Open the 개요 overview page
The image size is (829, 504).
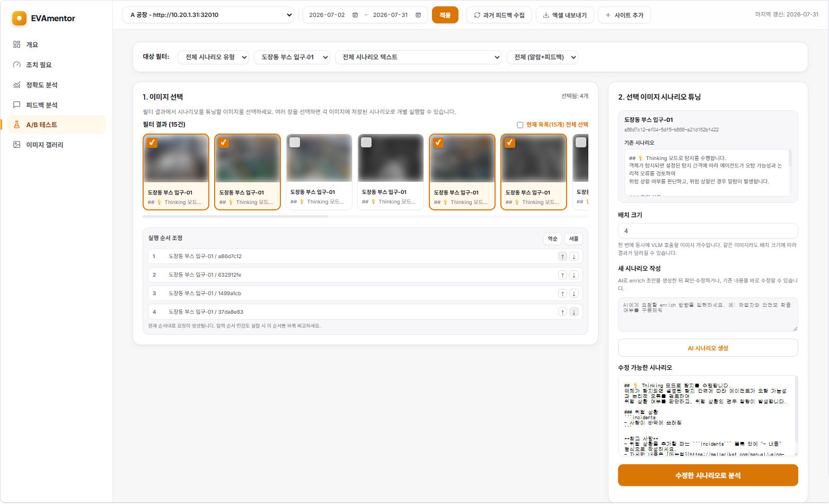click(x=56, y=45)
